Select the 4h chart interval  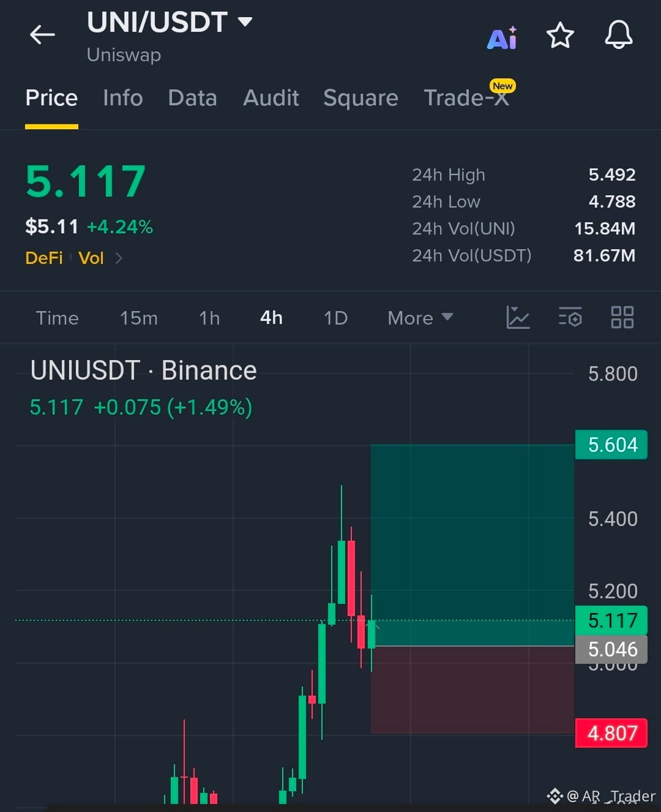(271, 318)
